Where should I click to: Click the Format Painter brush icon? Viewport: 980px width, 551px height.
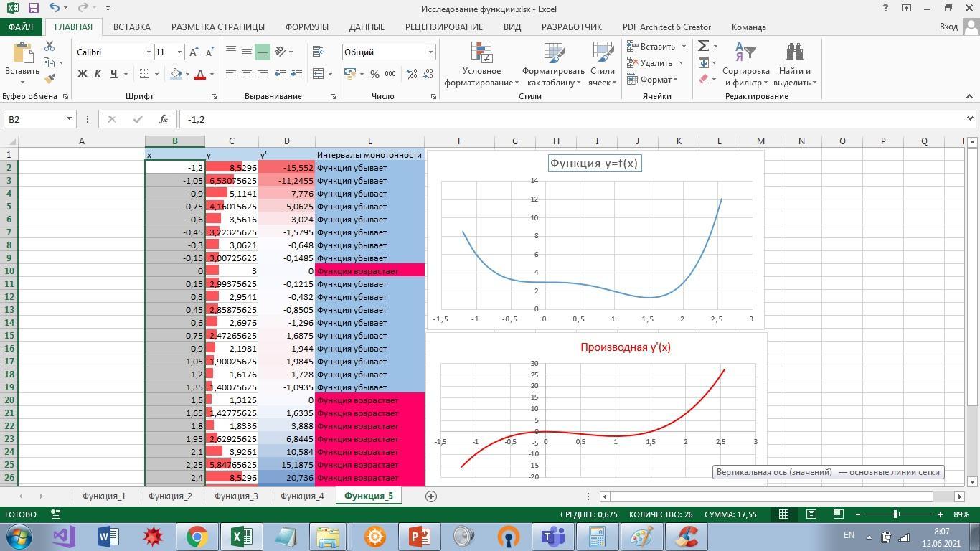coord(50,79)
